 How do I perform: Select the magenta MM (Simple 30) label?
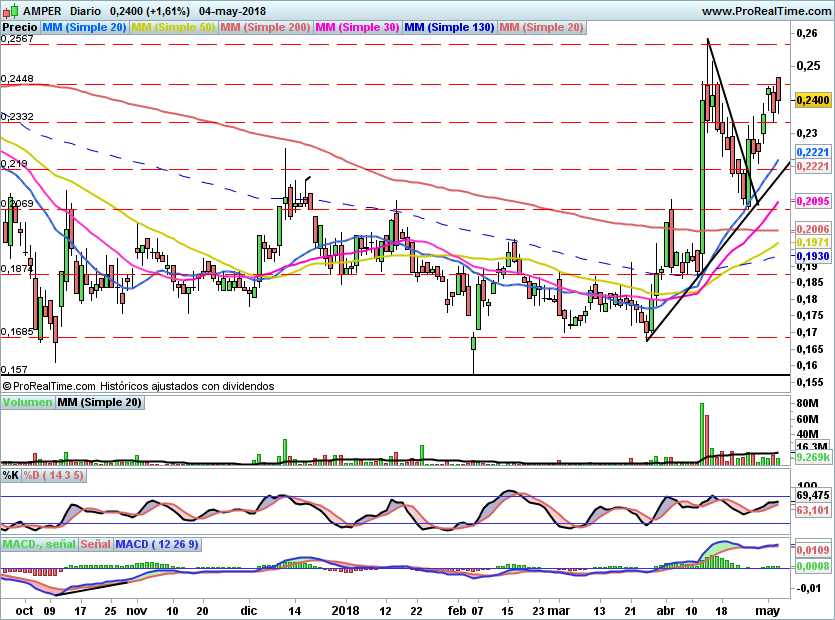pos(357,28)
